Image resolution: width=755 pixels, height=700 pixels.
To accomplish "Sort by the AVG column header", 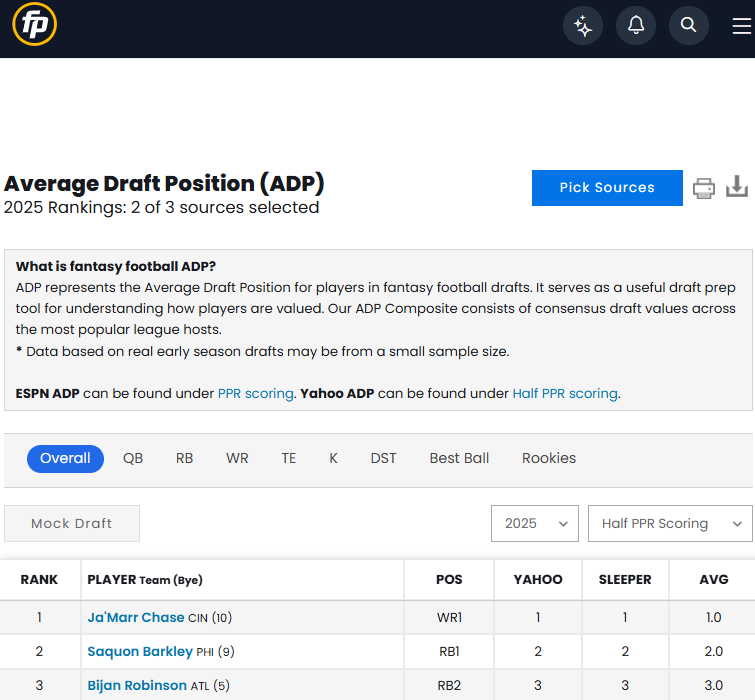I will tap(714, 580).
